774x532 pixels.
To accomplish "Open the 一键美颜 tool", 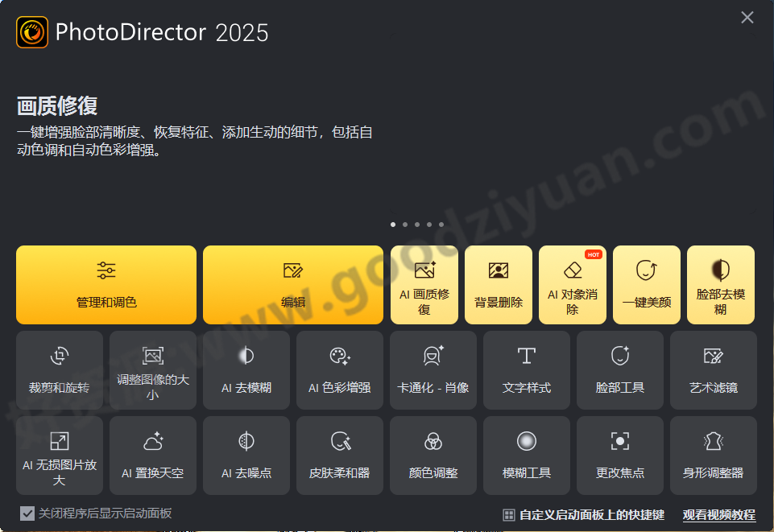I will coord(646,285).
